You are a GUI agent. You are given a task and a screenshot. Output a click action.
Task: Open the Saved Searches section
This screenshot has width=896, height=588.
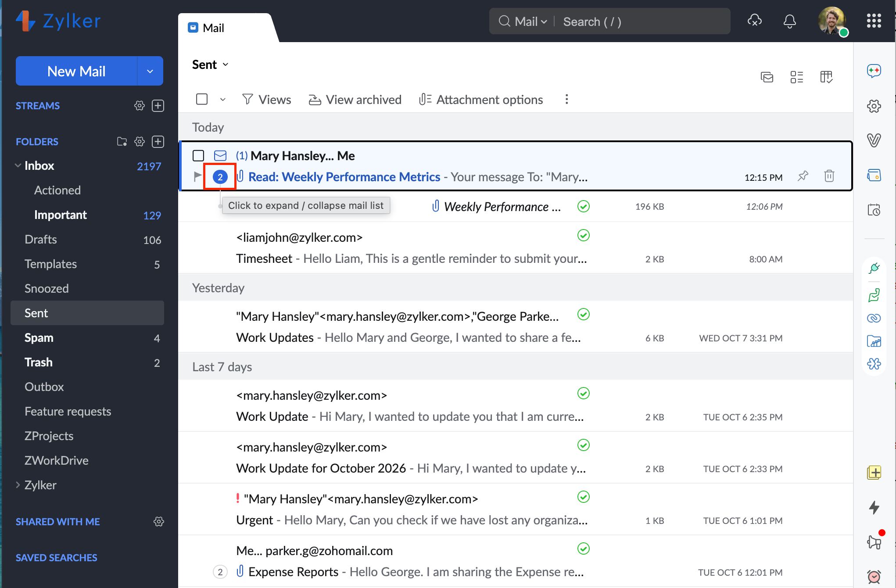click(x=57, y=558)
